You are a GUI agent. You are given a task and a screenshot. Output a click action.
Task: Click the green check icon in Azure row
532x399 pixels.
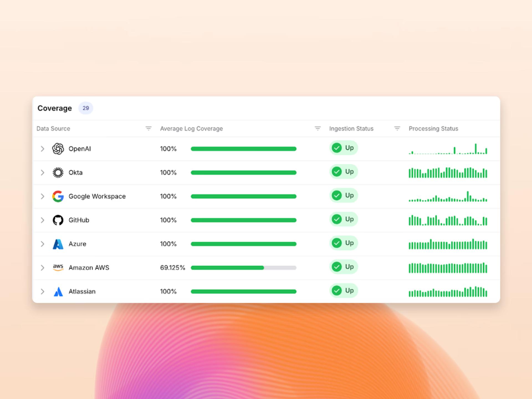(337, 243)
